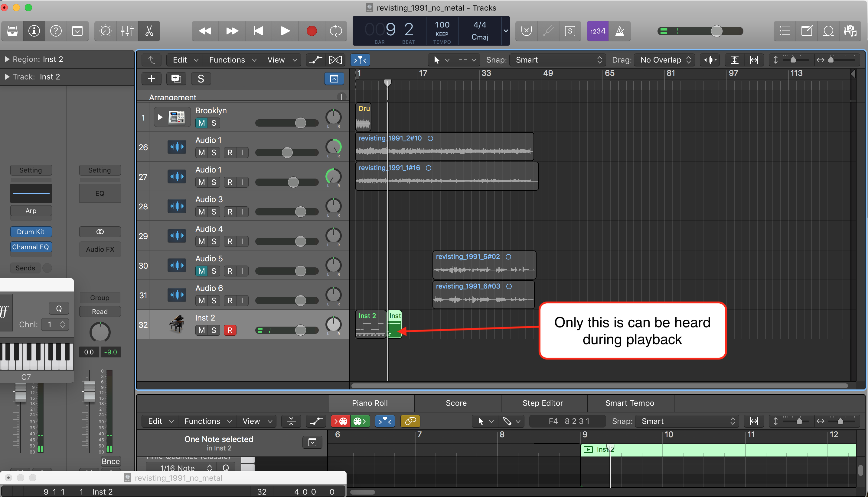Adjust the master volume slider
868x497 pixels.
click(717, 31)
